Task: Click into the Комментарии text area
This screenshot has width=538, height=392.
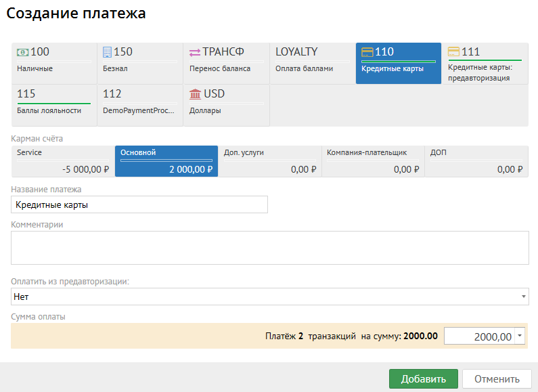Action: pyautogui.click(x=270, y=248)
